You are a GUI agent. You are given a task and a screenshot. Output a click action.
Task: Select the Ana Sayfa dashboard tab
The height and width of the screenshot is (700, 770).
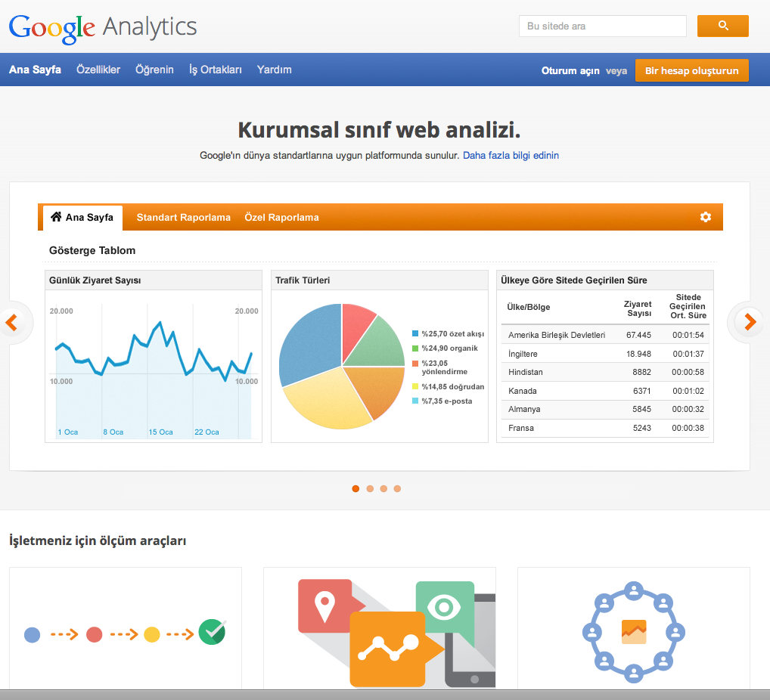click(x=82, y=218)
